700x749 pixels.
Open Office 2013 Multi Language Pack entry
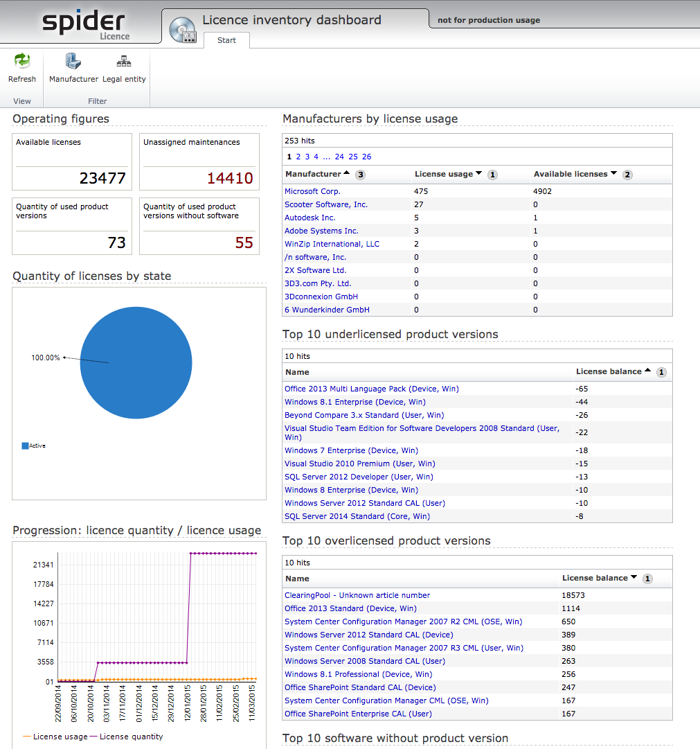[x=371, y=389]
